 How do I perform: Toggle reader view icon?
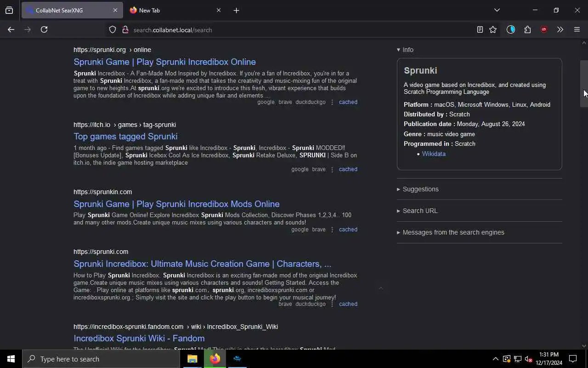(x=480, y=29)
